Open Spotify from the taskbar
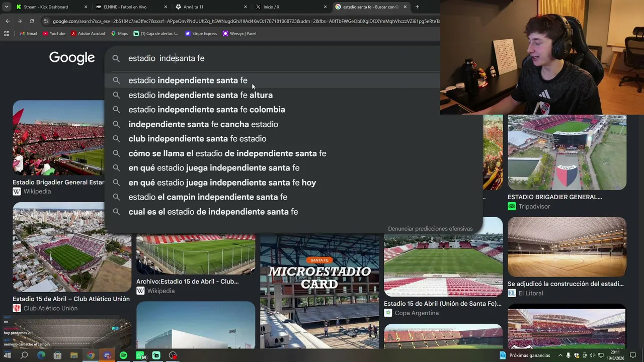 coord(124,355)
